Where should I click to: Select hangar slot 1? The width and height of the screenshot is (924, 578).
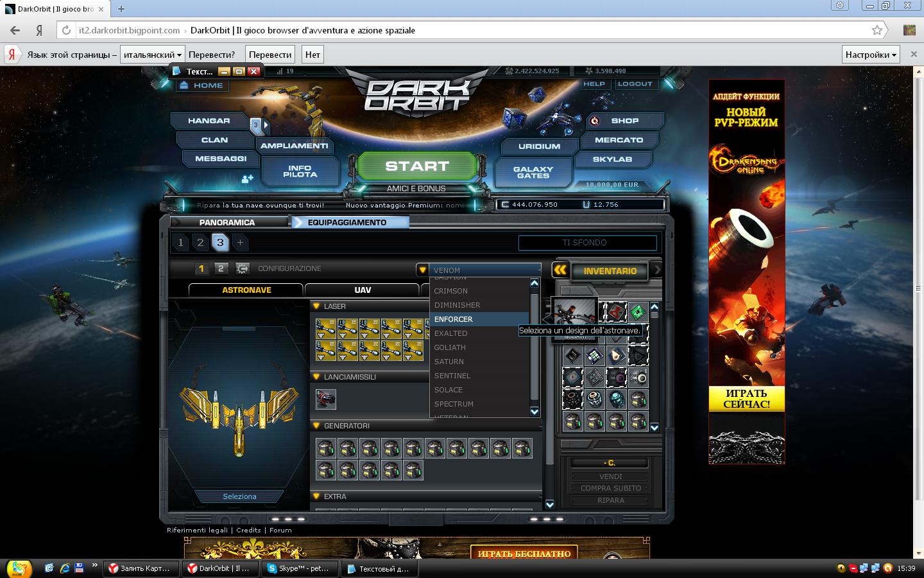(x=180, y=242)
